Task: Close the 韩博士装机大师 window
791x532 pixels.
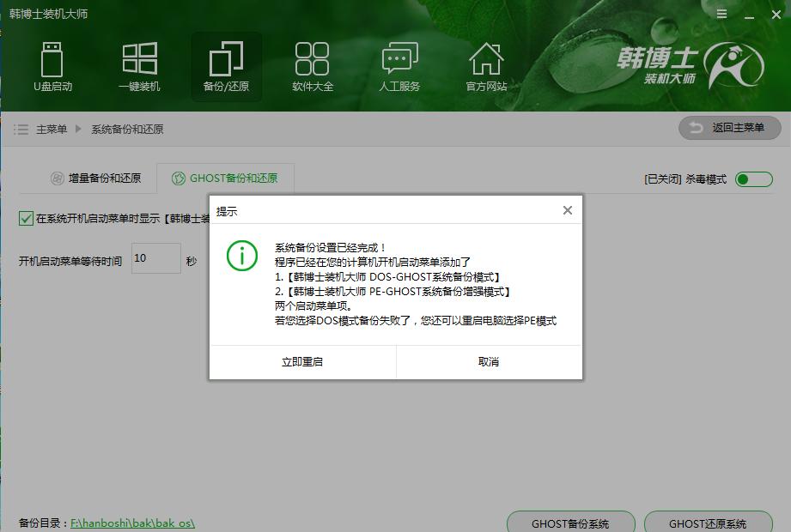Action: coord(776,15)
